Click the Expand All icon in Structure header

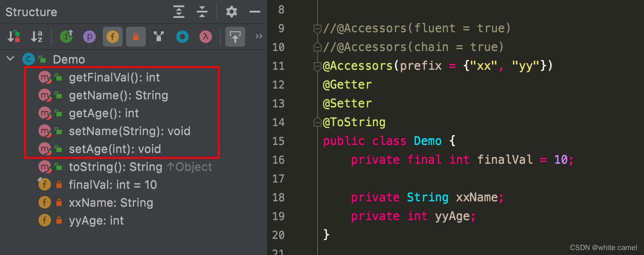179,12
